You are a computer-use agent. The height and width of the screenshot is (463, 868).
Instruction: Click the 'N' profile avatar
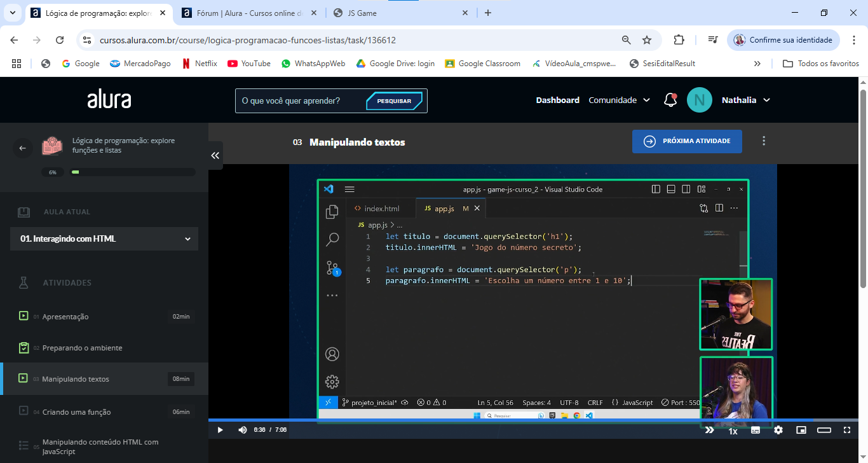pyautogui.click(x=700, y=100)
